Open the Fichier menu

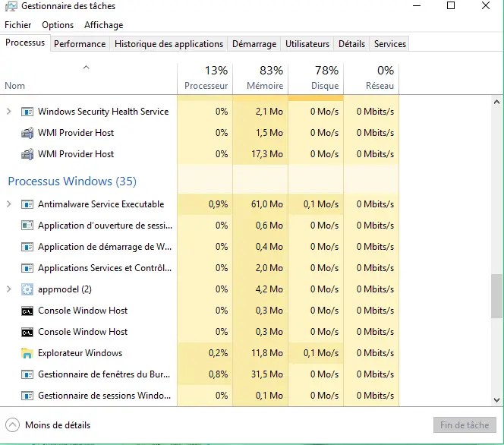click(x=18, y=25)
